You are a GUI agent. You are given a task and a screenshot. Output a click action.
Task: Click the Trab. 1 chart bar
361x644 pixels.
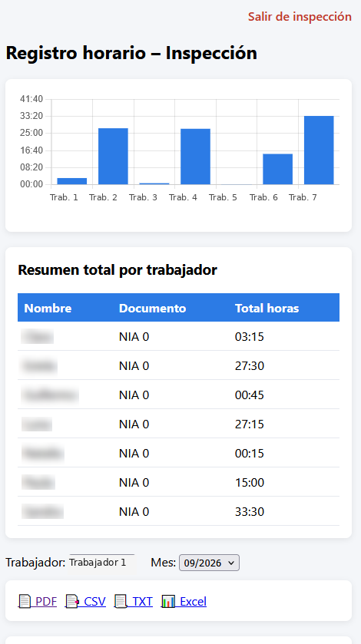pos(72,181)
